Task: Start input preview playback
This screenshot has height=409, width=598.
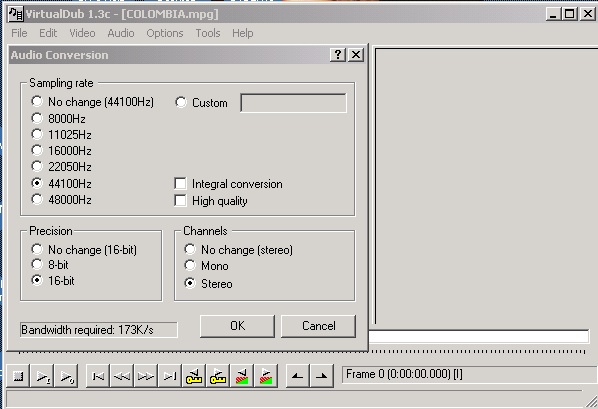Action: [42, 377]
